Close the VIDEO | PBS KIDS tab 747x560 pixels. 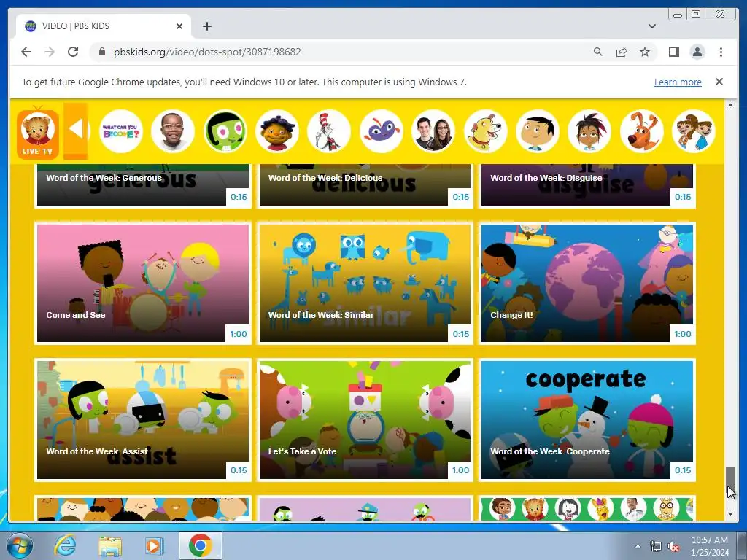[x=179, y=26]
